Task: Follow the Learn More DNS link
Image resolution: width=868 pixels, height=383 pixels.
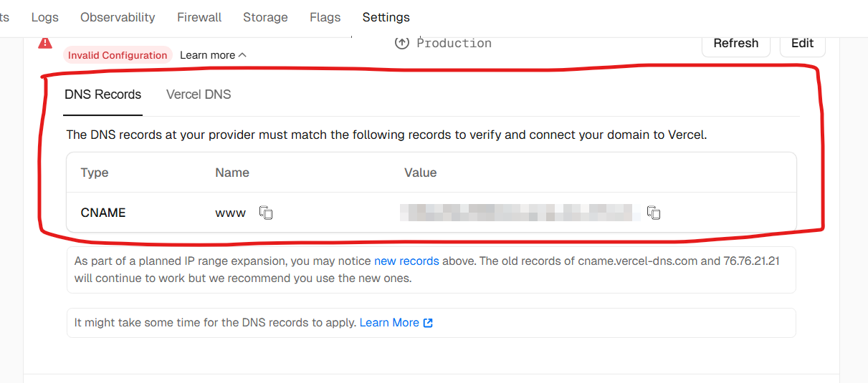Action: [x=389, y=323]
